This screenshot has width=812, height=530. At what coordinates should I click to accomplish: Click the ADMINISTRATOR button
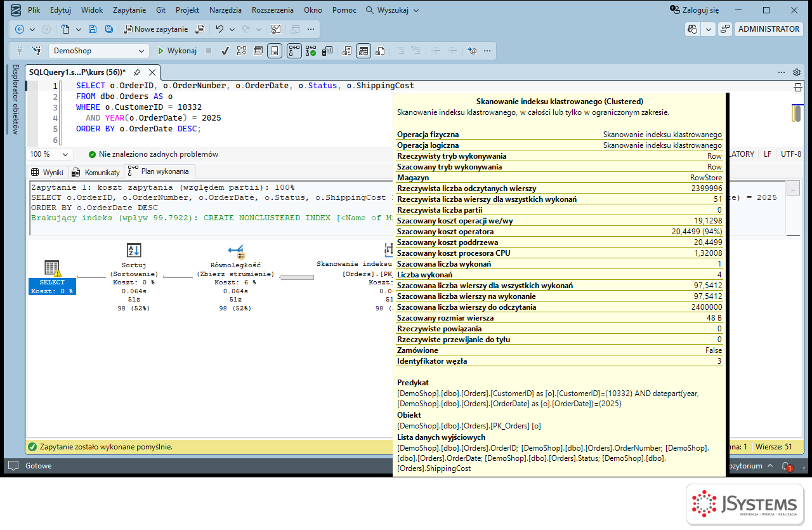point(769,29)
